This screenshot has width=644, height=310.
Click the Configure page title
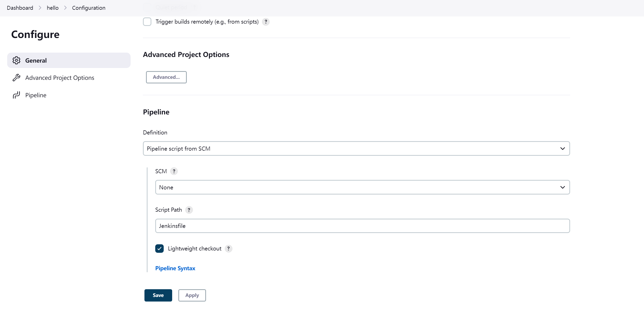[35, 35]
